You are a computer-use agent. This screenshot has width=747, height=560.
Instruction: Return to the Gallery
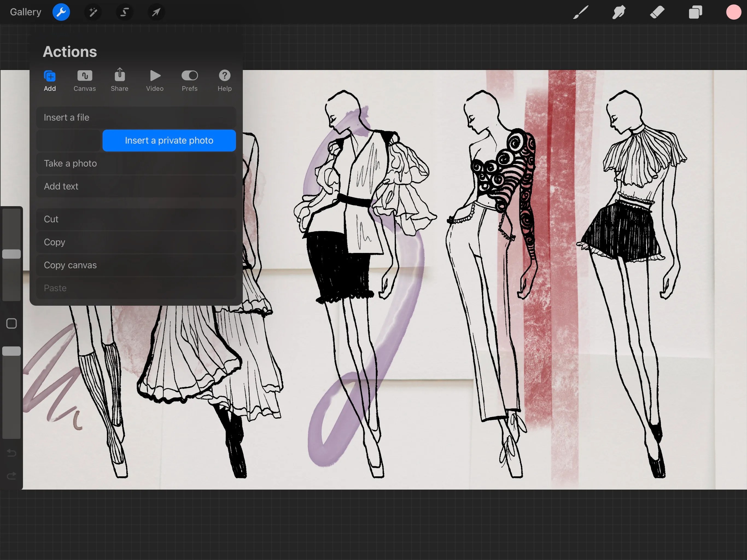pyautogui.click(x=25, y=12)
